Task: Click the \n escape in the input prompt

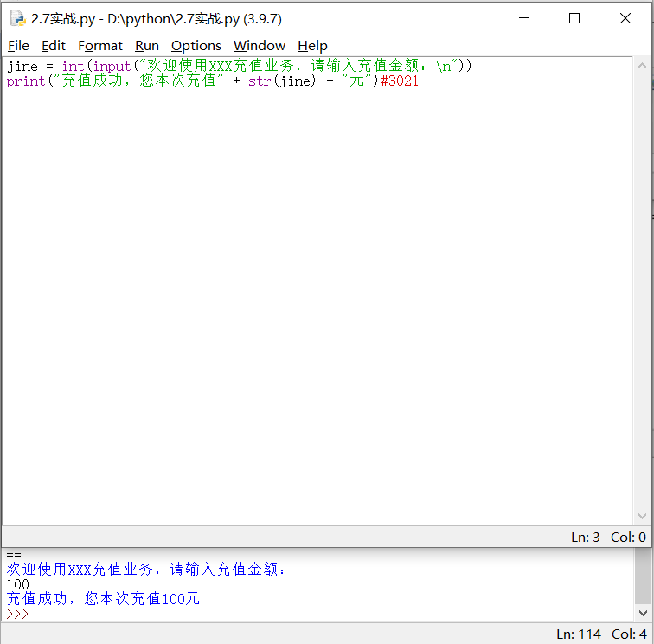Action: pyautogui.click(x=444, y=66)
